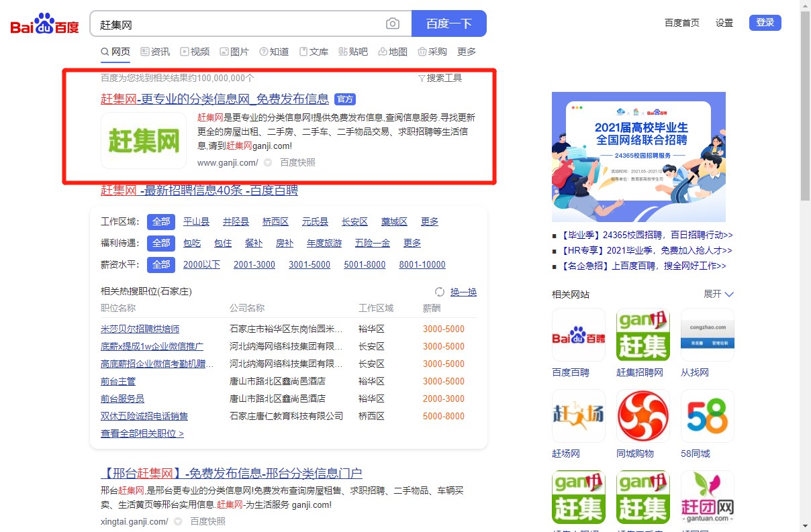Open job 米莎贝尔招聘烘焙师

tap(140, 329)
